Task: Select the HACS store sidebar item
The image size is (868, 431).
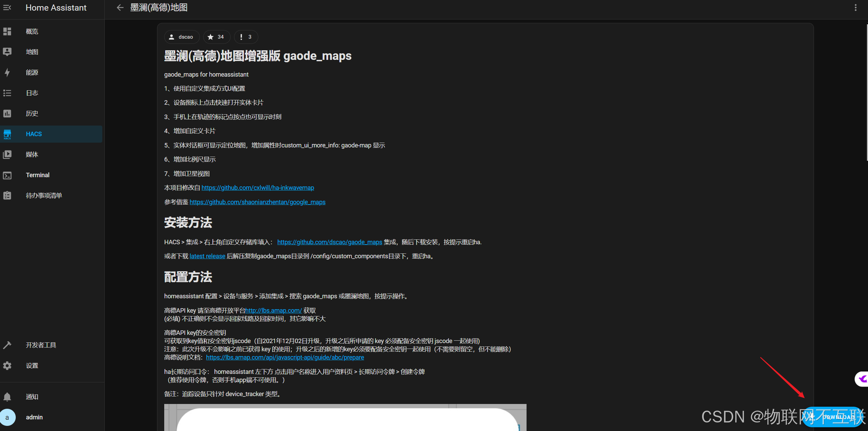Action: (34, 134)
